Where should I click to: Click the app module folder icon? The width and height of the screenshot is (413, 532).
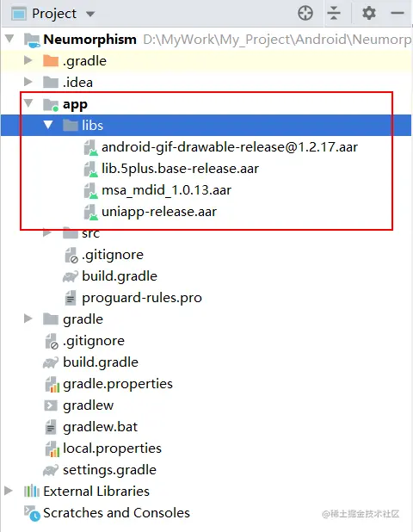51,104
